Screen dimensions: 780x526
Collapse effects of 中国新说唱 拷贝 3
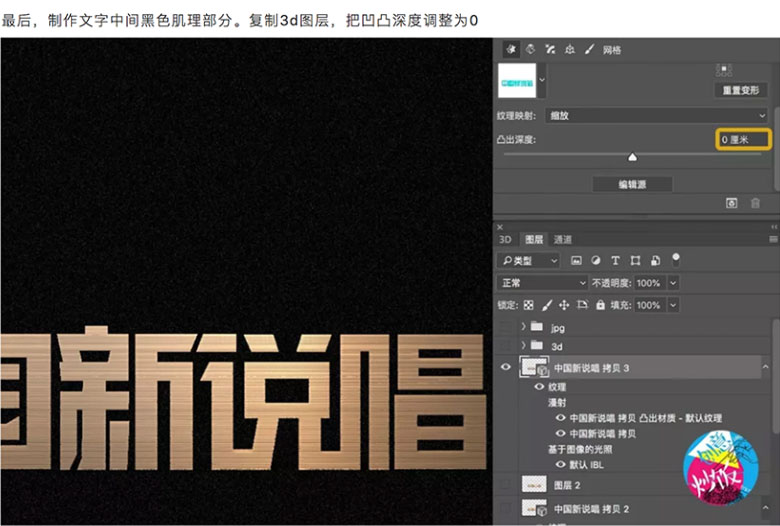point(766,367)
